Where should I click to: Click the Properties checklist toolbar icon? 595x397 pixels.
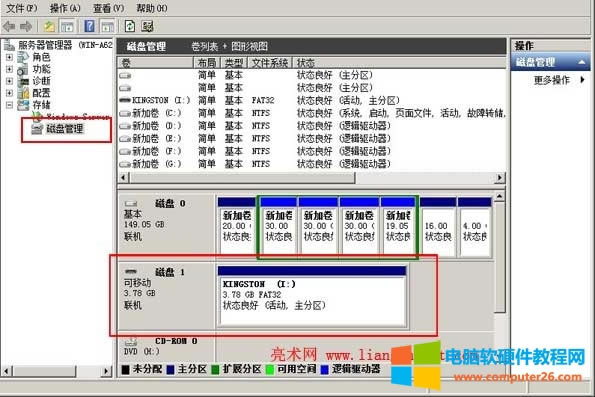tap(147, 26)
